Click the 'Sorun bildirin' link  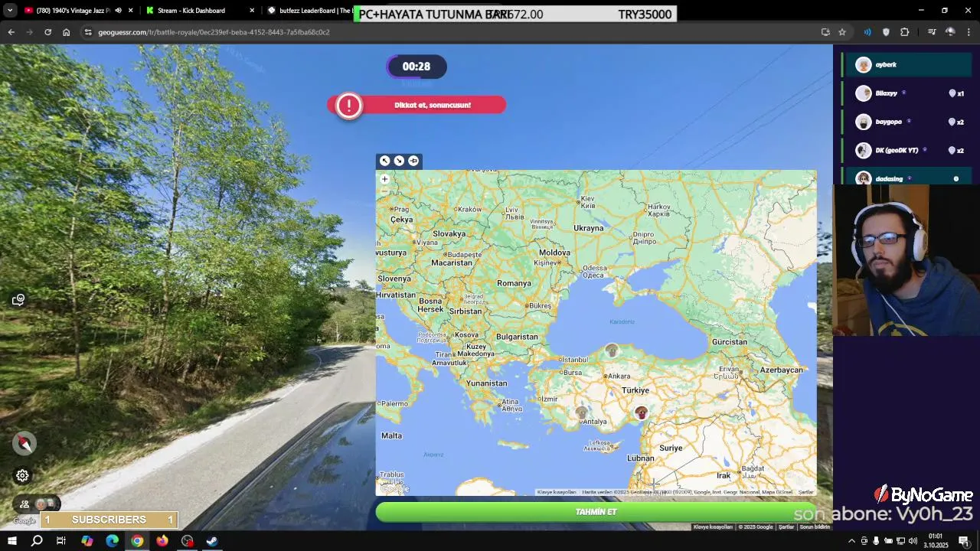(x=815, y=527)
